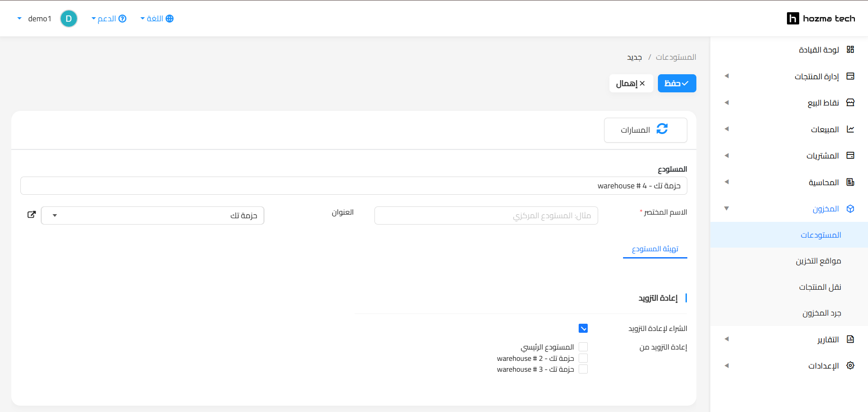
Task: Enable the warehouse # 2 resupply checkbox
Action: 583,358
